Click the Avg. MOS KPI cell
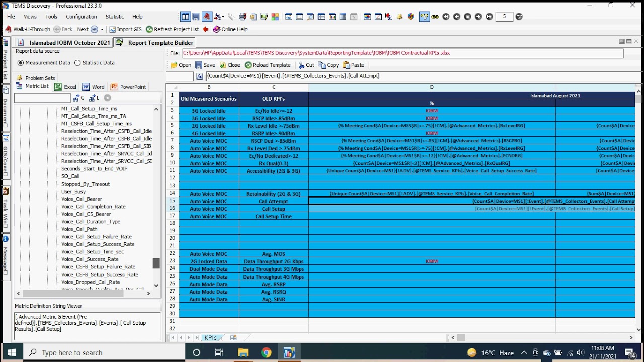This screenshot has height=362, width=644. coord(274,254)
